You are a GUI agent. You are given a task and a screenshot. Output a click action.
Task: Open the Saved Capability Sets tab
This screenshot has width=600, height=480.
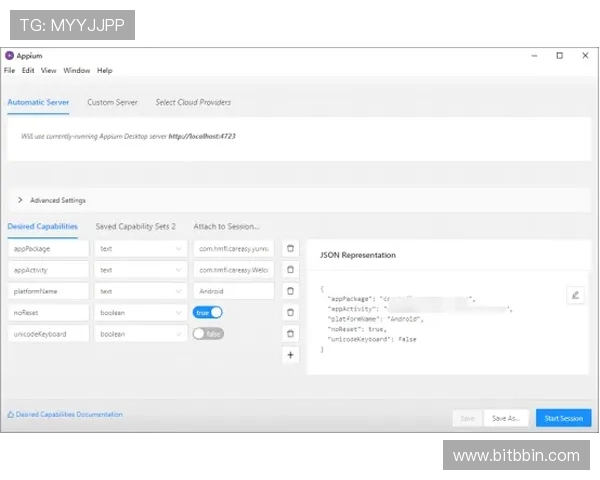tap(135, 227)
